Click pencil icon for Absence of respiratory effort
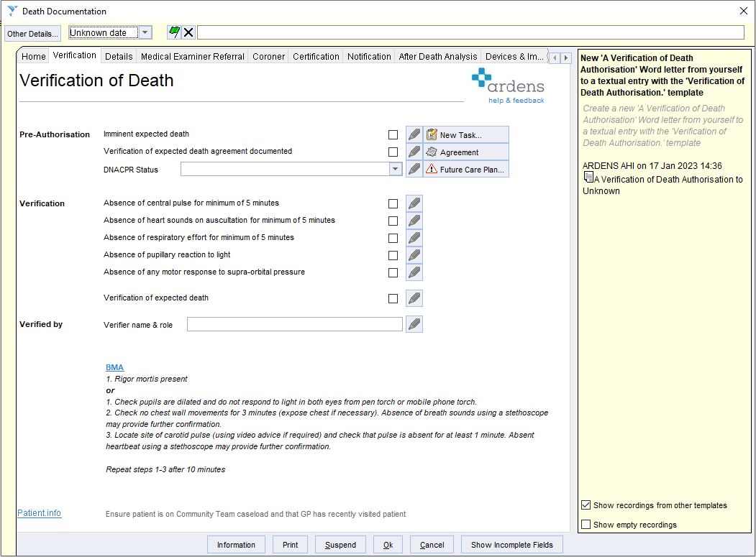This screenshot has height=557, width=756. point(414,238)
